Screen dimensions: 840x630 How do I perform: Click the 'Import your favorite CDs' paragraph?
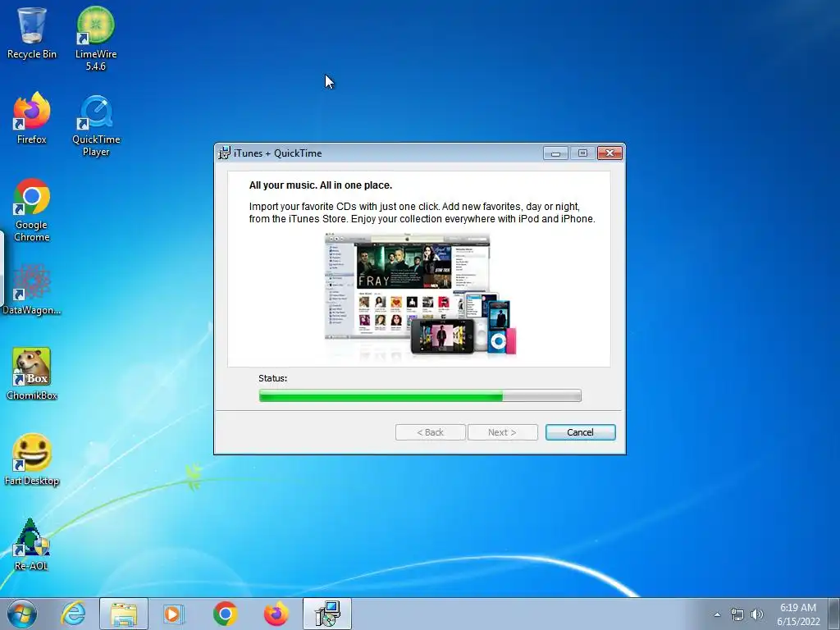422,212
